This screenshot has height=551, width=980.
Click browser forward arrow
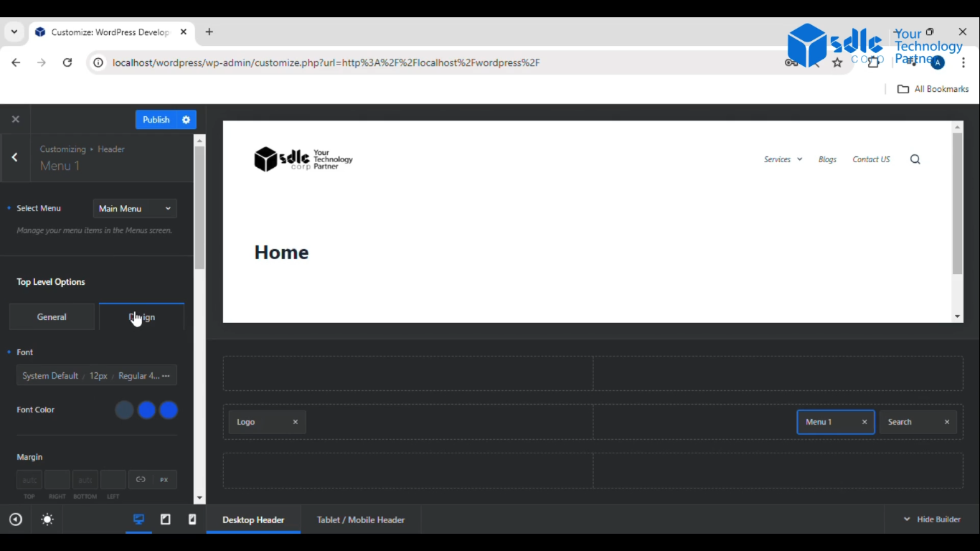[x=42, y=62]
